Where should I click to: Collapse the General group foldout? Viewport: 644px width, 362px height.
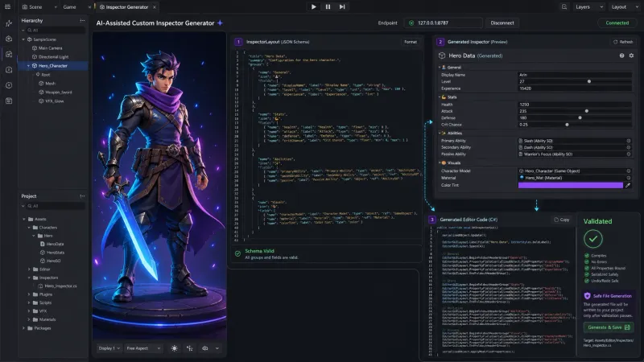pyautogui.click(x=440, y=68)
